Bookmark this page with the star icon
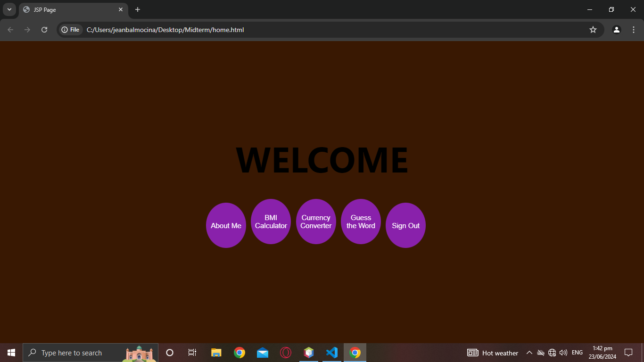Screen dimensions: 644x362 593,30
